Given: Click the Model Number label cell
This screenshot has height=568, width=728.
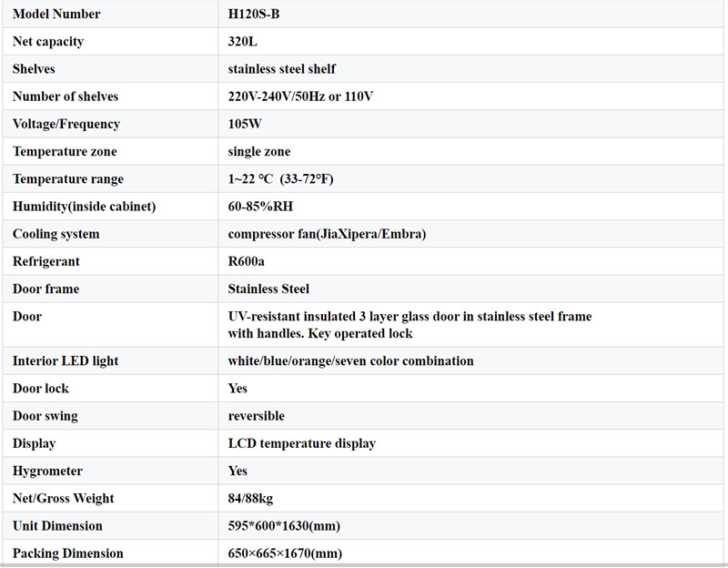Looking at the screenshot, I should (56, 15).
